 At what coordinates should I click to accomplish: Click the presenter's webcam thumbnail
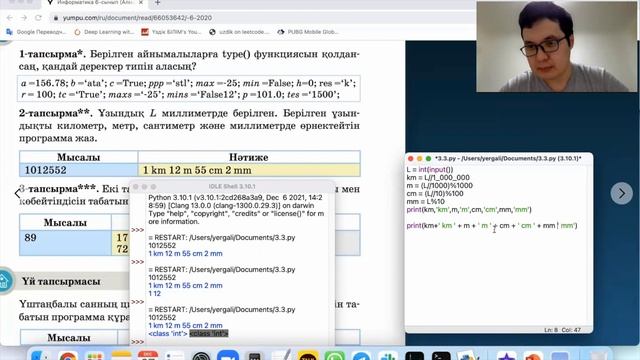tap(556, 46)
